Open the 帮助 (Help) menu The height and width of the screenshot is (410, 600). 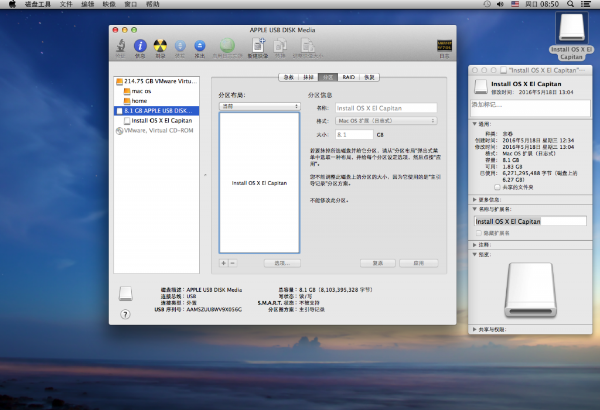pyautogui.click(x=153, y=4)
